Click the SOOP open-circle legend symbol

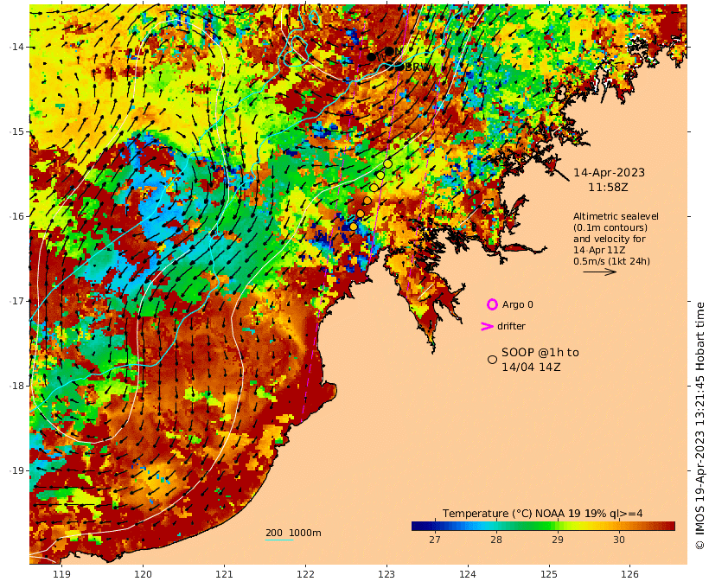click(x=493, y=360)
